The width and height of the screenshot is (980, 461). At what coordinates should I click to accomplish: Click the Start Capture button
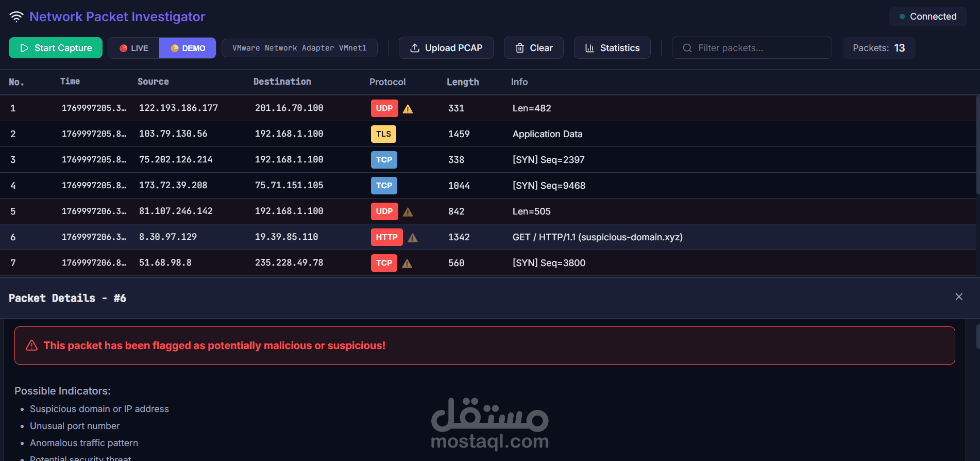click(x=56, y=48)
